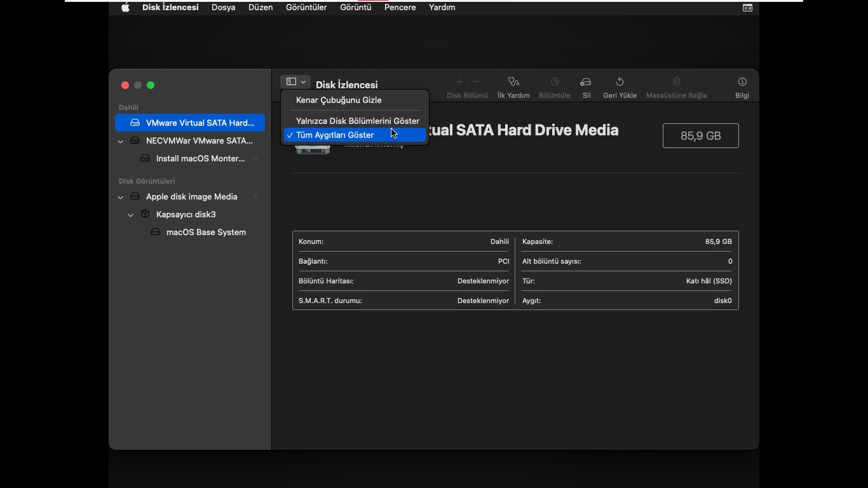Screen dimensions: 868x488
Task: Click the add volume plus icon
Action: (459, 82)
